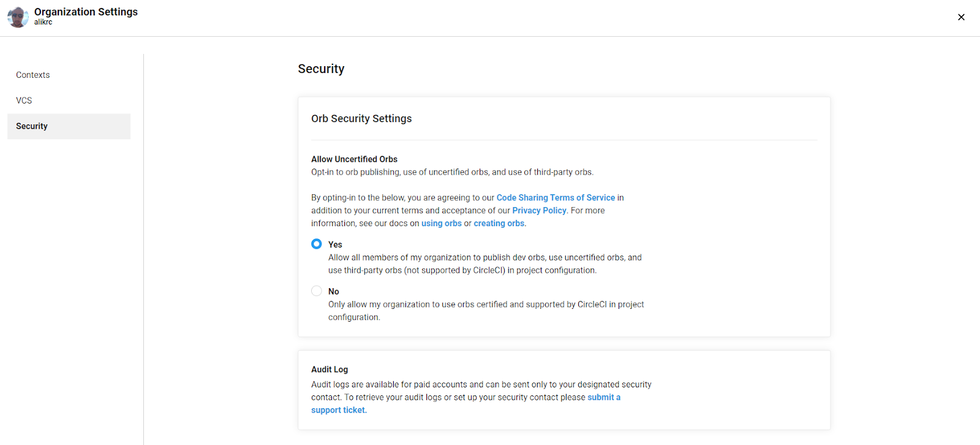The width and height of the screenshot is (980, 445).
Task: Click the Orb Security Settings heading
Action: [x=361, y=118]
